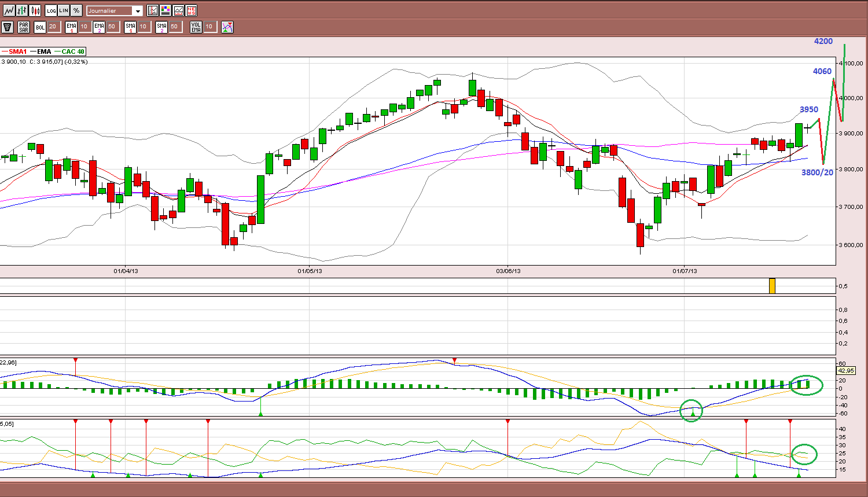Toggle the EMA 2 indicator
868x497 pixels.
click(99, 27)
